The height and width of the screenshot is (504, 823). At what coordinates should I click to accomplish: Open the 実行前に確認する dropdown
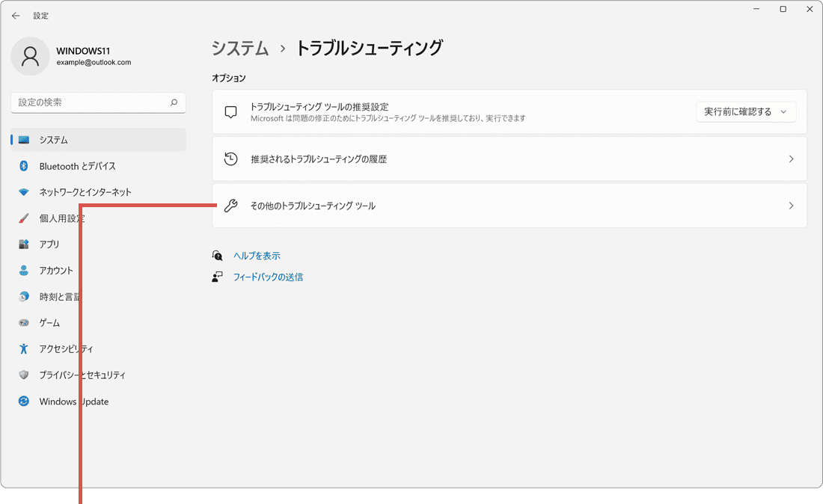click(746, 111)
